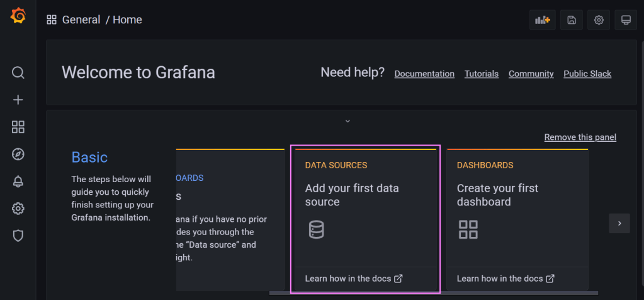
Task: Open Dashboard settings gear in top bar
Action: tap(599, 20)
